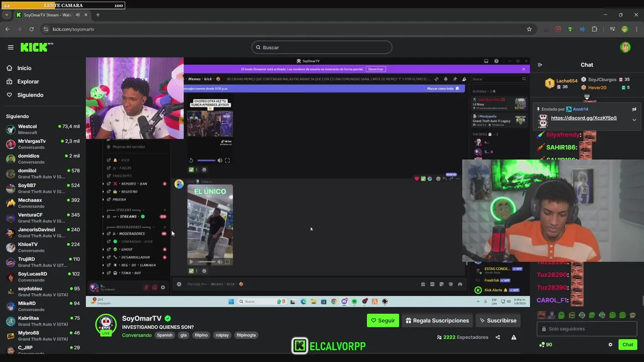Click the Kick Buscar search field
Screen dimensions: 644x362
point(322,47)
